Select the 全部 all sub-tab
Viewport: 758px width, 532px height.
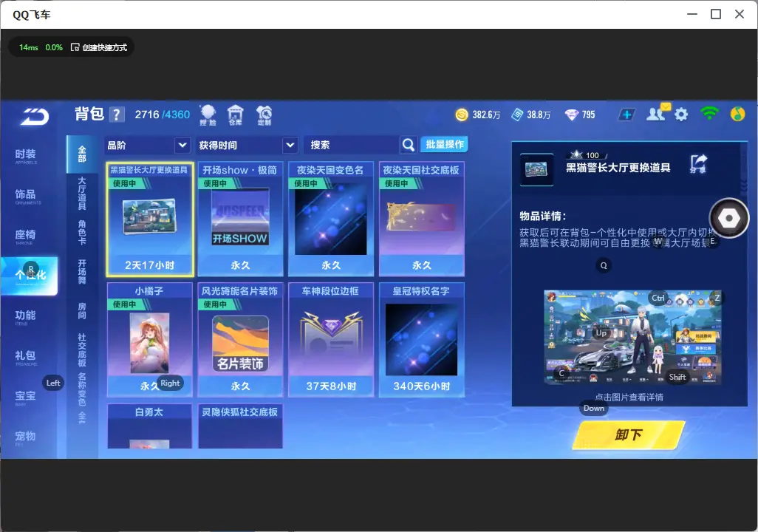82,154
